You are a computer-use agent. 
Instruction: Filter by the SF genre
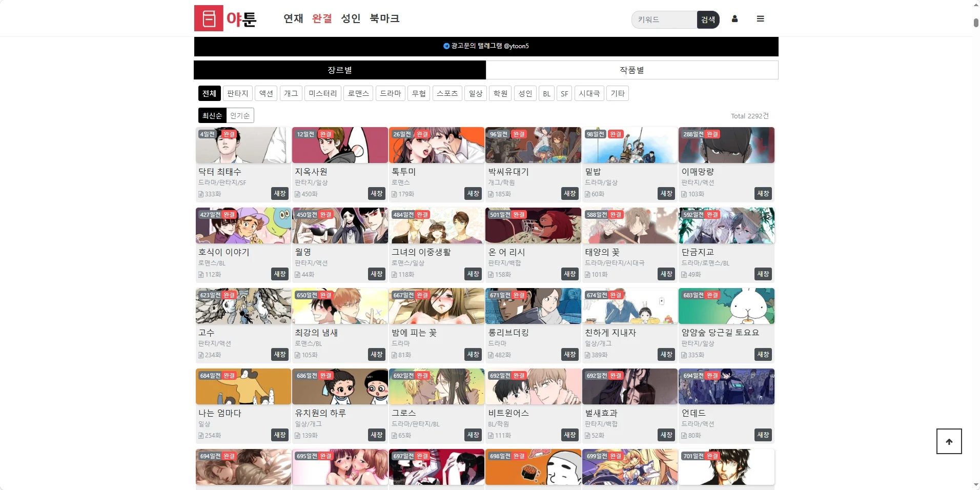click(564, 93)
